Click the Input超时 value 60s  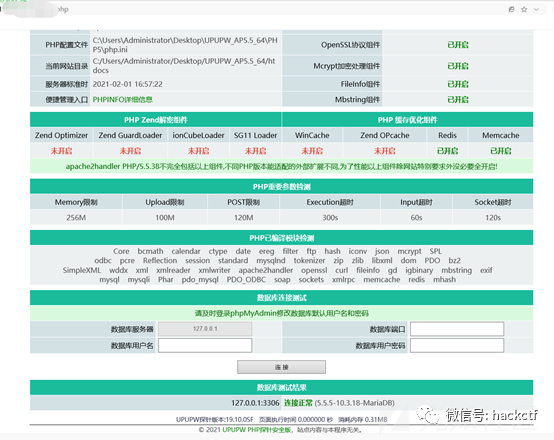[x=416, y=218]
